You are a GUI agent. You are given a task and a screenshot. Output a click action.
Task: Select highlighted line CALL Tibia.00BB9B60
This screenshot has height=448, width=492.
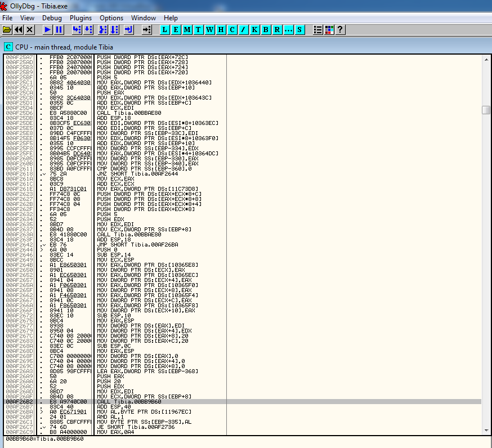pyautogui.click(x=243, y=402)
